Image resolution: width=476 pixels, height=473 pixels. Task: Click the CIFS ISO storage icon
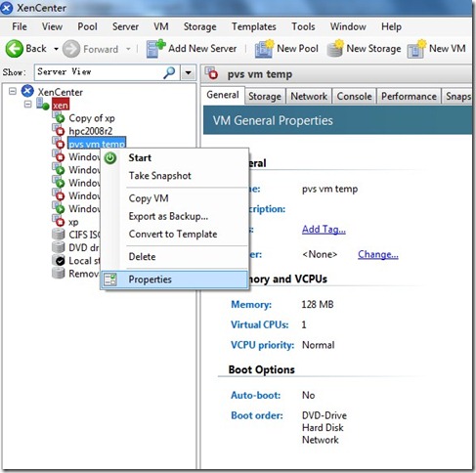[59, 235]
